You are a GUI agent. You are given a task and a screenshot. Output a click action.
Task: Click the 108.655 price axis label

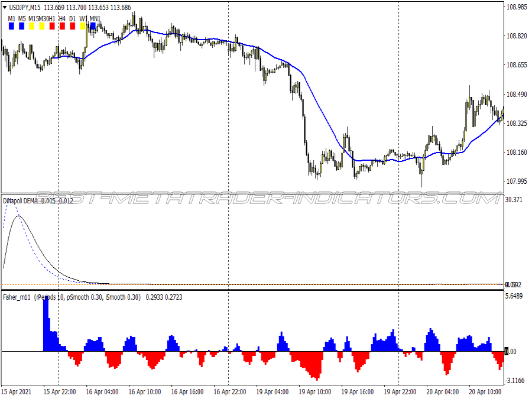coord(517,65)
